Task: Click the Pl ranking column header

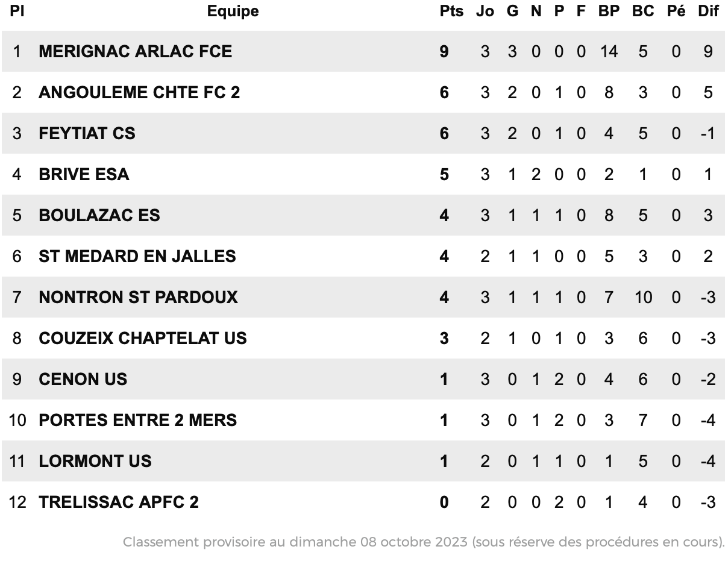Action: click(17, 11)
